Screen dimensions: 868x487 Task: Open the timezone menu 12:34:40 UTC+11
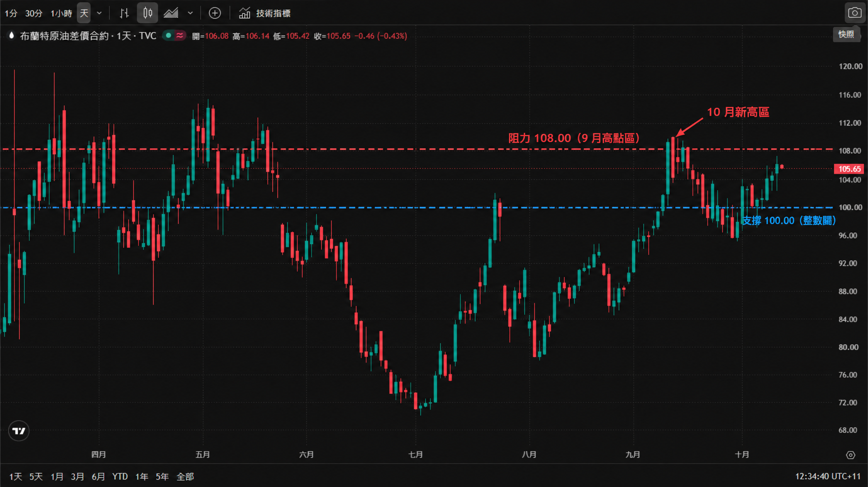828,476
